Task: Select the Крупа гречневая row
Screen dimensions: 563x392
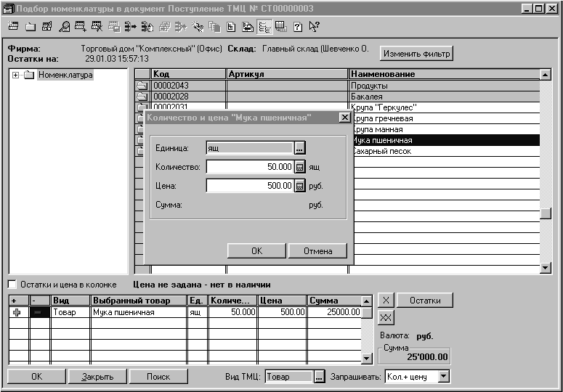Action: coord(447,118)
